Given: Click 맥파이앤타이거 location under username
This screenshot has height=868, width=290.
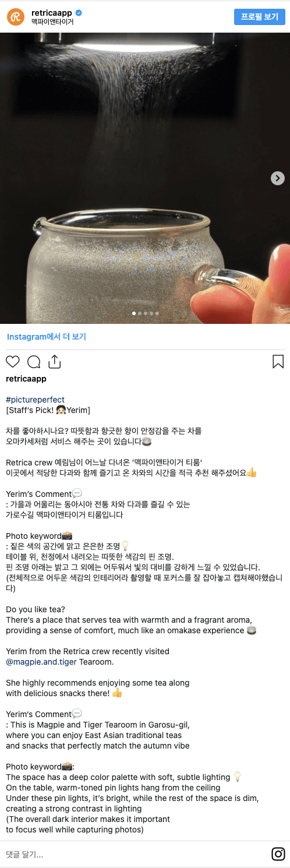Looking at the screenshot, I should pyautogui.click(x=52, y=22).
